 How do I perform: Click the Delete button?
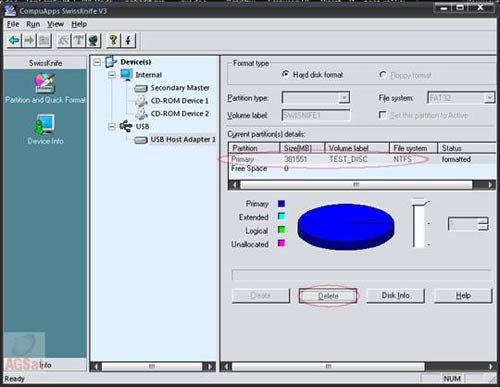point(328,296)
